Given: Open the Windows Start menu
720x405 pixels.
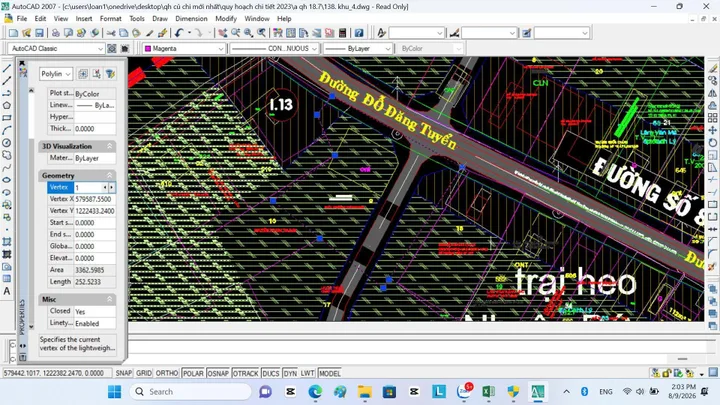Looking at the screenshot, I should click(x=114, y=392).
